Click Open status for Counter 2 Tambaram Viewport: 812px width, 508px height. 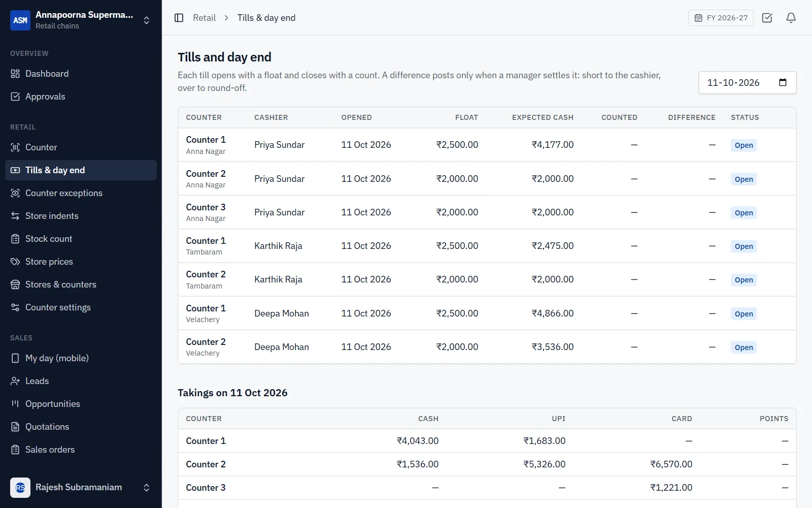coord(743,280)
